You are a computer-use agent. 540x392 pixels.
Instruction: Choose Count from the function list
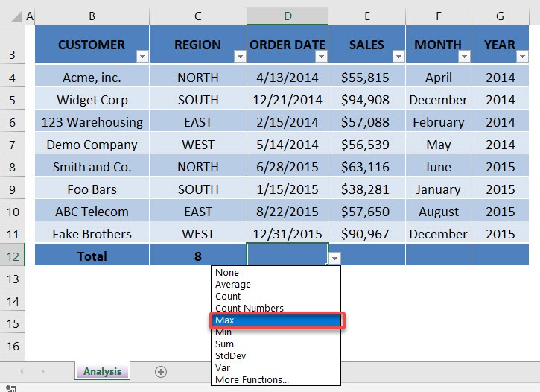pyautogui.click(x=276, y=297)
